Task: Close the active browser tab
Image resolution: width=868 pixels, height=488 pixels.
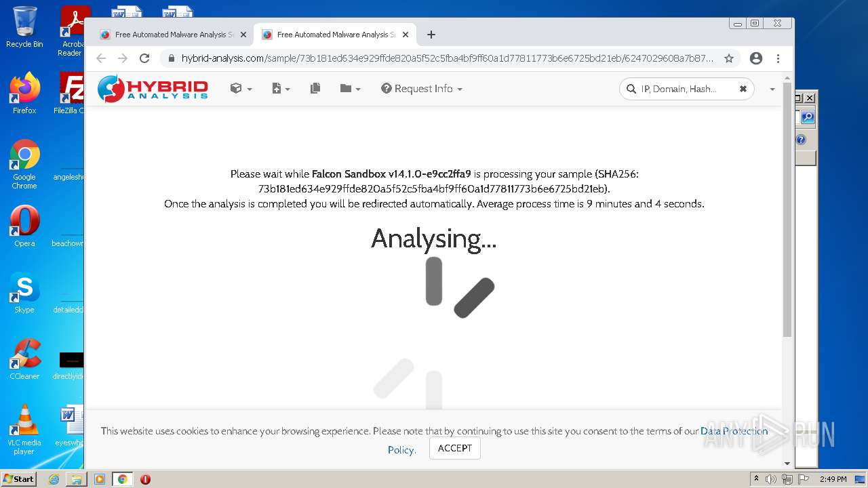Action: [x=406, y=35]
